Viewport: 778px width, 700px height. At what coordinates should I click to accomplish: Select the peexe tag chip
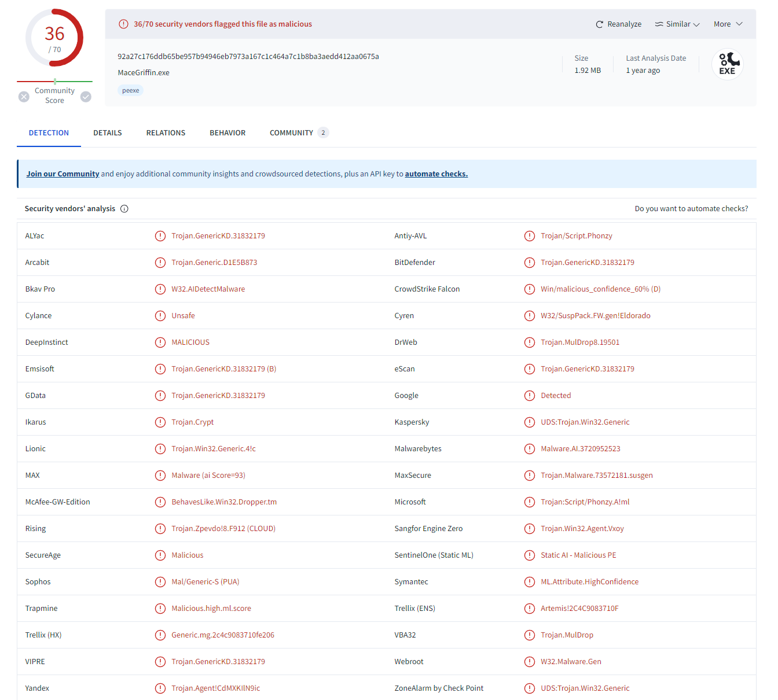point(131,90)
